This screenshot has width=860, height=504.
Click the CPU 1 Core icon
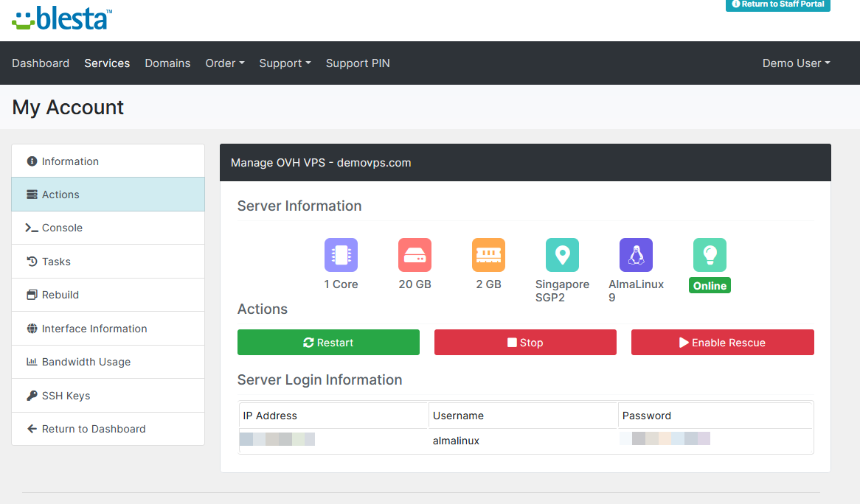point(341,255)
